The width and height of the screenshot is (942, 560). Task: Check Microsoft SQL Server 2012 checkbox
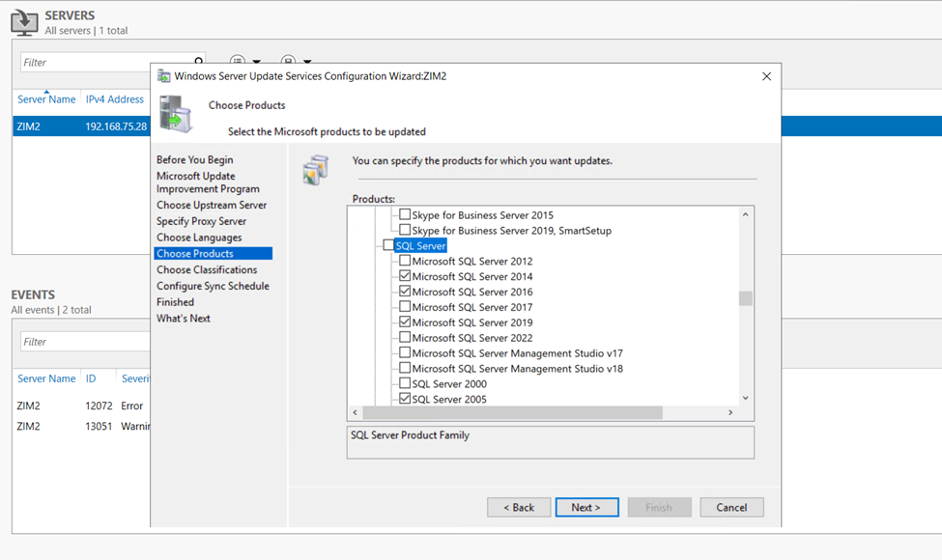[x=405, y=261]
